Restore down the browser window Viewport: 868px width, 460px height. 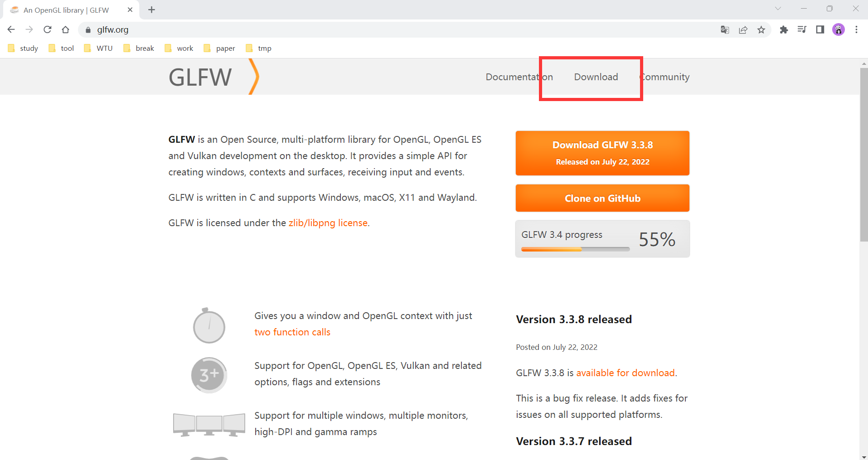(x=829, y=9)
